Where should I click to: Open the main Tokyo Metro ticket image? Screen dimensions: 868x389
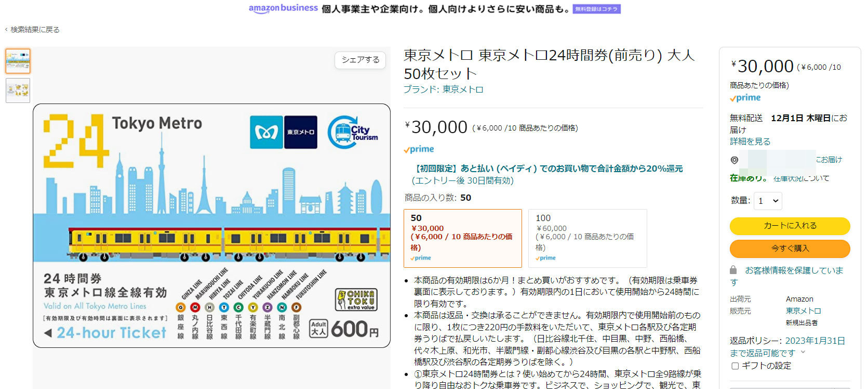pyautogui.click(x=211, y=226)
